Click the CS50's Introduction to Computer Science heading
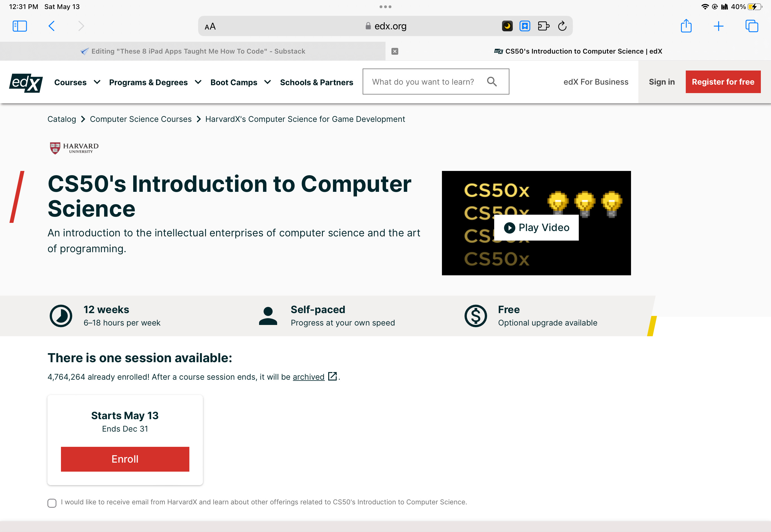Screen dimensions: 771x532 [229, 196]
